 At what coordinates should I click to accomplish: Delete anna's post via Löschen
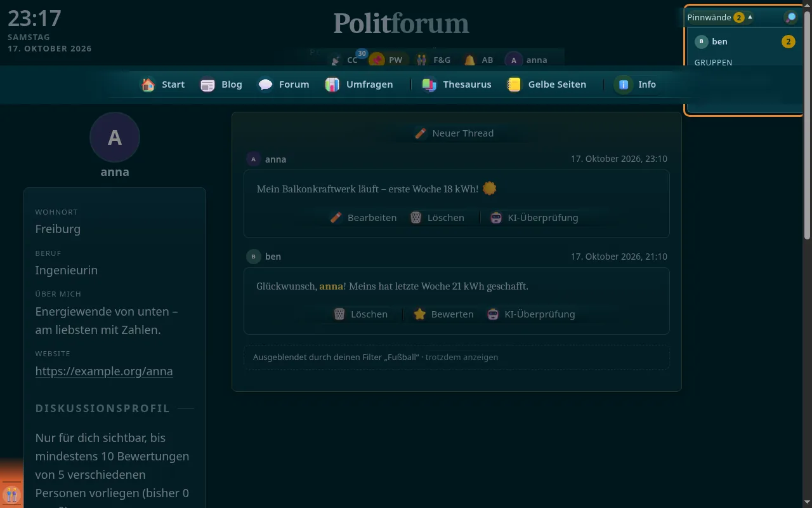437,218
